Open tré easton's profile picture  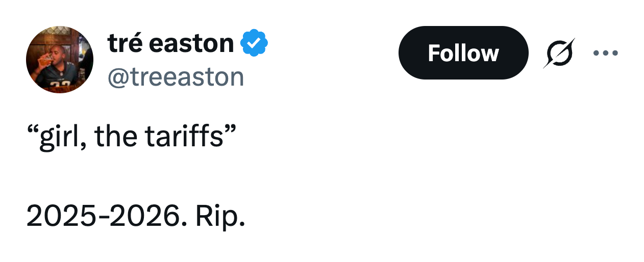click(60, 60)
